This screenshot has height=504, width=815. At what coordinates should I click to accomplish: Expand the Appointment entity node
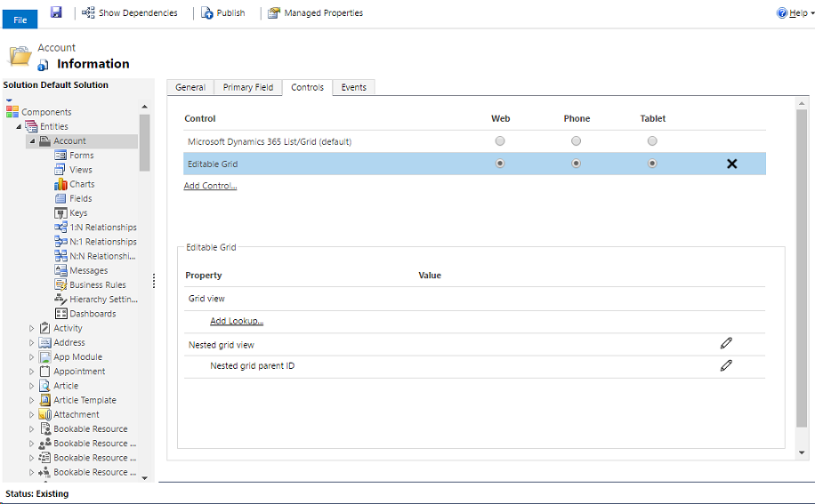point(32,372)
